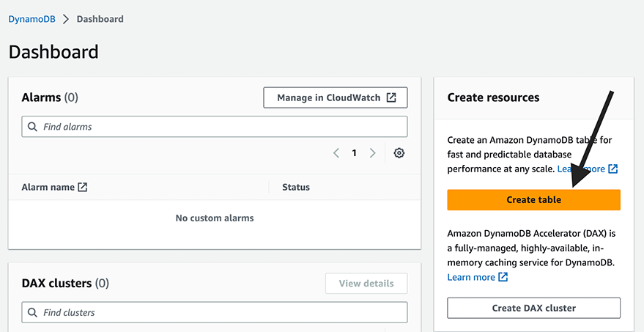
Task: Focus the Find alarms search field
Action: pos(215,127)
